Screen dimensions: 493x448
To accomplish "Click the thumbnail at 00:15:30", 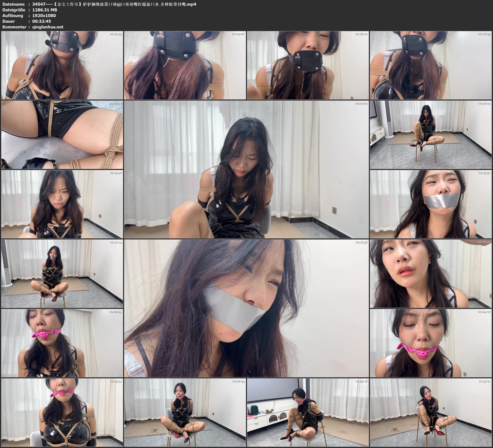I will coord(431,204).
